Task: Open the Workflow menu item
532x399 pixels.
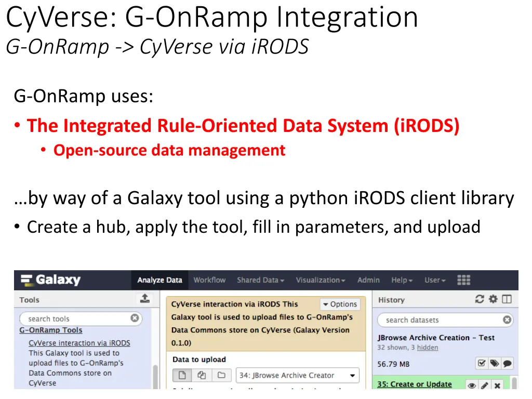Action: 209,280
